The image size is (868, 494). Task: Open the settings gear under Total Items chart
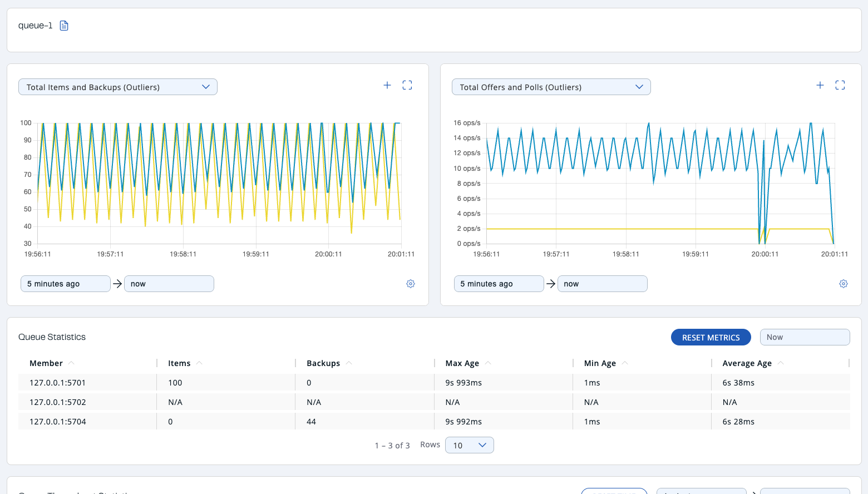coord(411,283)
